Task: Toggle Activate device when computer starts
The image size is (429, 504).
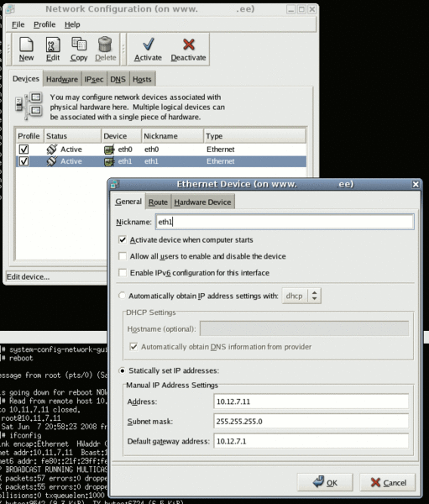Action: click(123, 239)
